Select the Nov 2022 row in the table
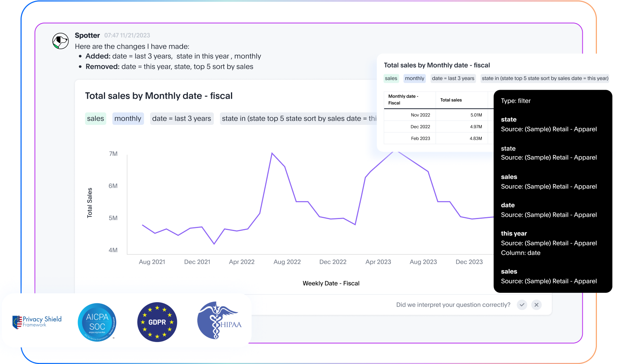 click(x=420, y=115)
